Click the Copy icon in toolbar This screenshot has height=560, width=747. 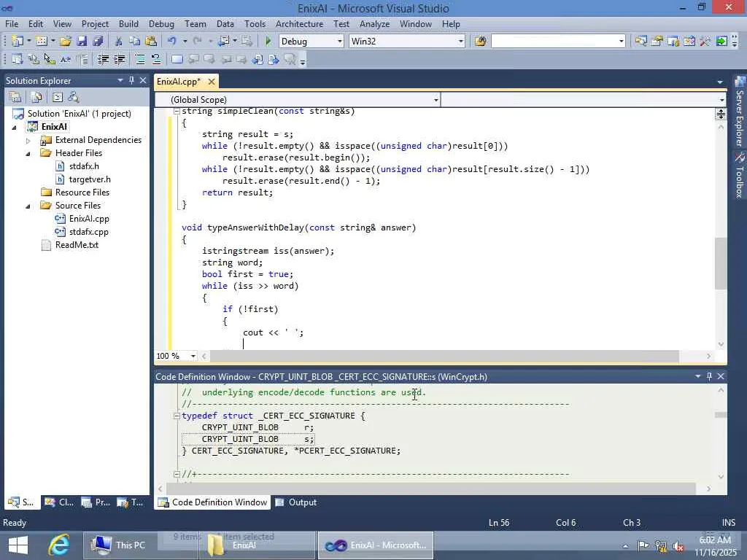(134, 42)
